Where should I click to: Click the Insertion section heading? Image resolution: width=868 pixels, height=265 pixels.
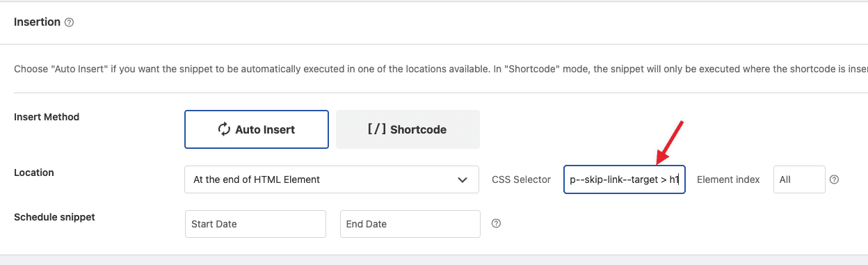37,22
